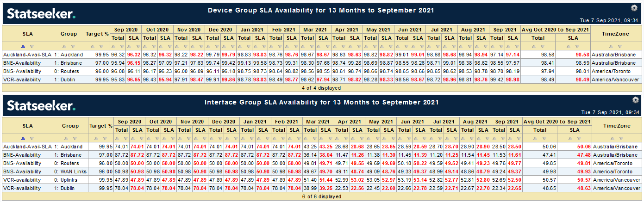Sort Interface table Target % descending
The image size is (644, 202).
(104, 138)
